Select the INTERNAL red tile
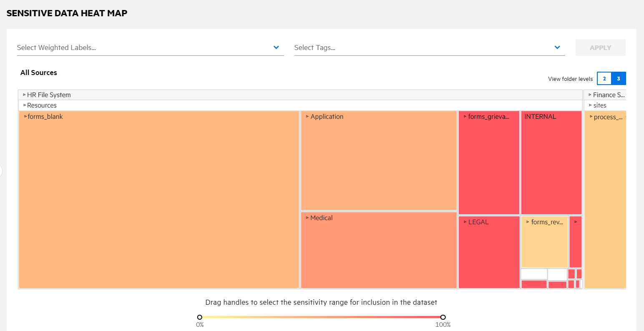 (x=551, y=163)
